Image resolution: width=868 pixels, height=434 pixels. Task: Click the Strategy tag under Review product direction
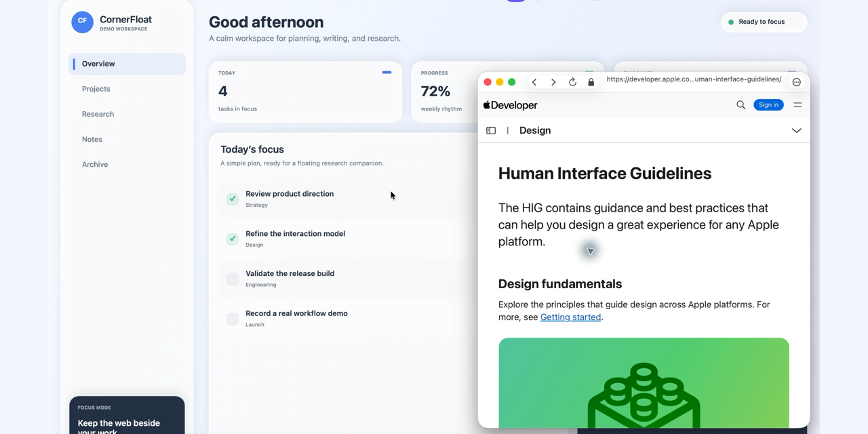pyautogui.click(x=256, y=205)
